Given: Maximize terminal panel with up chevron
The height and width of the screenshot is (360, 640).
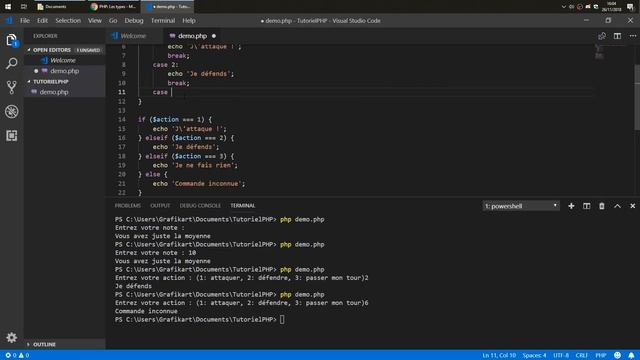Looking at the screenshot, I should (617, 206).
